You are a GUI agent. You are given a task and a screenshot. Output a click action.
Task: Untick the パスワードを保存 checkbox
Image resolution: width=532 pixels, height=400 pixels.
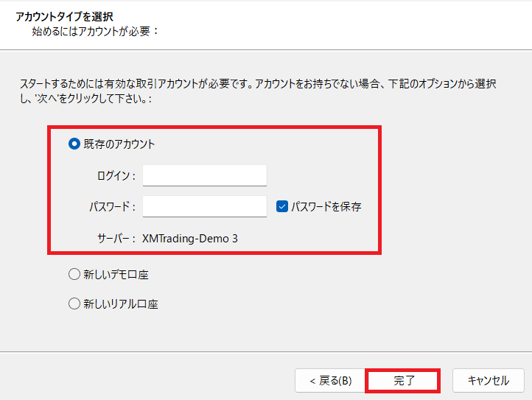point(281,207)
